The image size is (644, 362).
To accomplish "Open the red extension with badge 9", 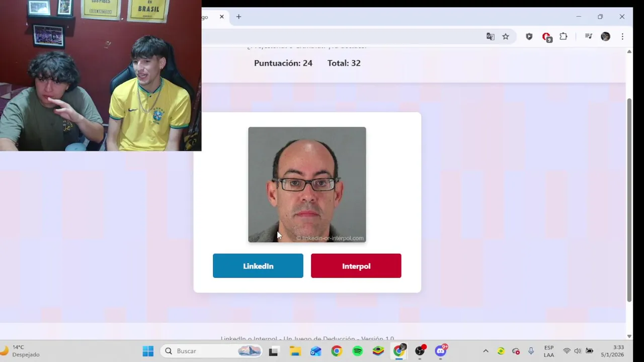I will point(546,37).
